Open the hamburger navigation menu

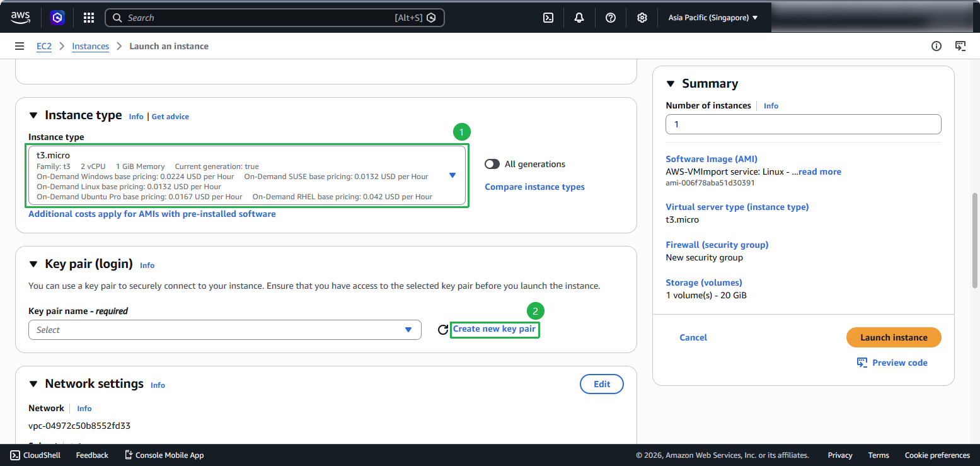(x=20, y=46)
